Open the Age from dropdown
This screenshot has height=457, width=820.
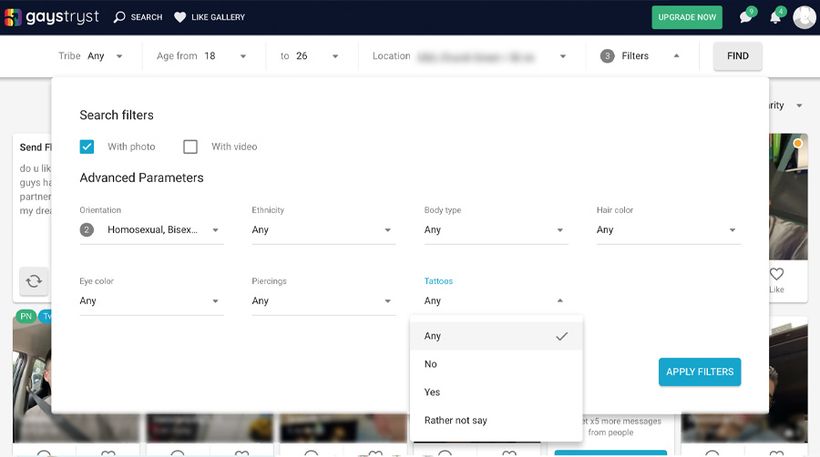point(201,56)
